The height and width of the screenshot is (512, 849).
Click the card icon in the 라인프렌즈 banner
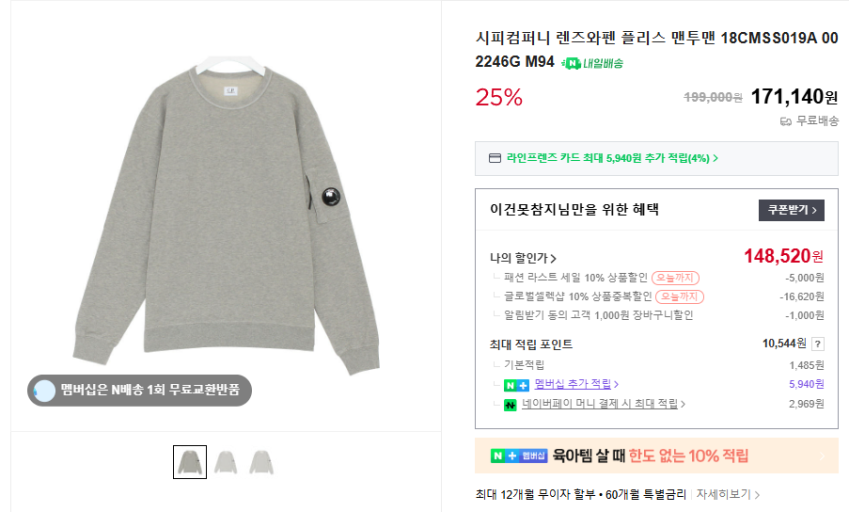pyautogui.click(x=494, y=158)
